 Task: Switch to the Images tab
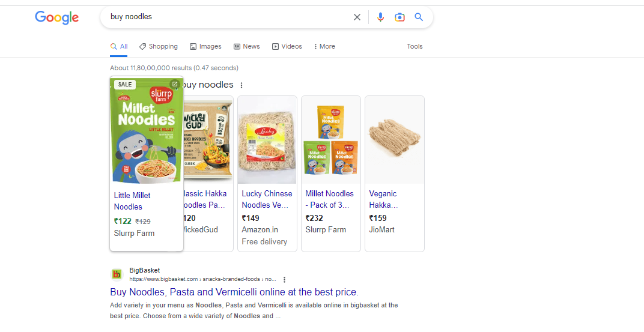click(x=205, y=46)
